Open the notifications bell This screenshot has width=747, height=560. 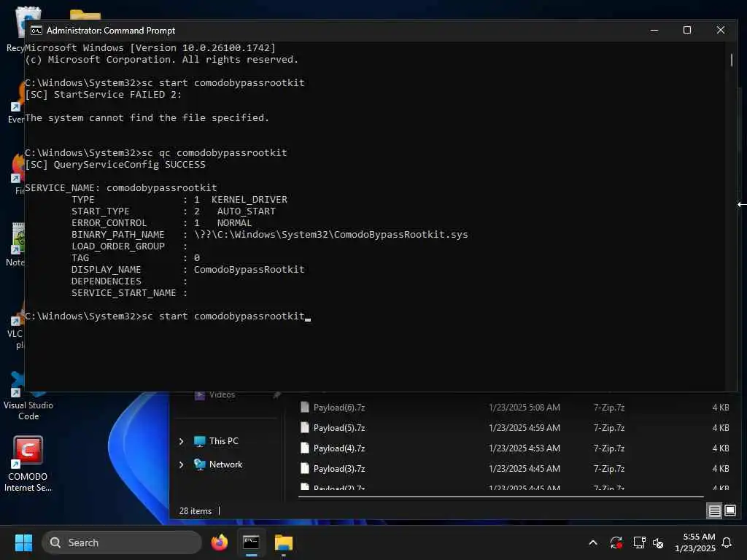(x=727, y=542)
